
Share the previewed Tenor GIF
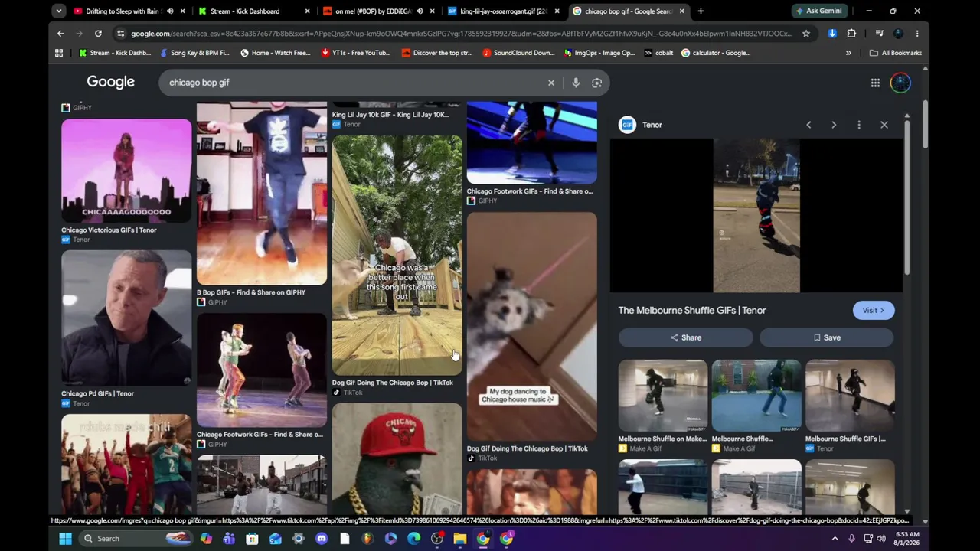click(x=686, y=337)
